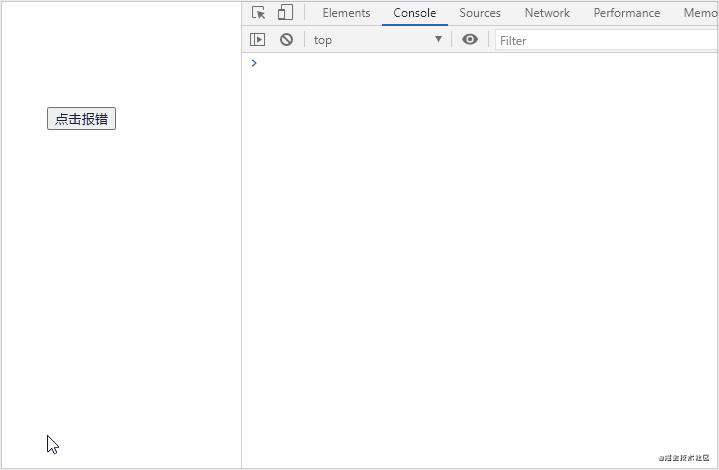
Task: Show the console sidebar icon
Action: 258,40
